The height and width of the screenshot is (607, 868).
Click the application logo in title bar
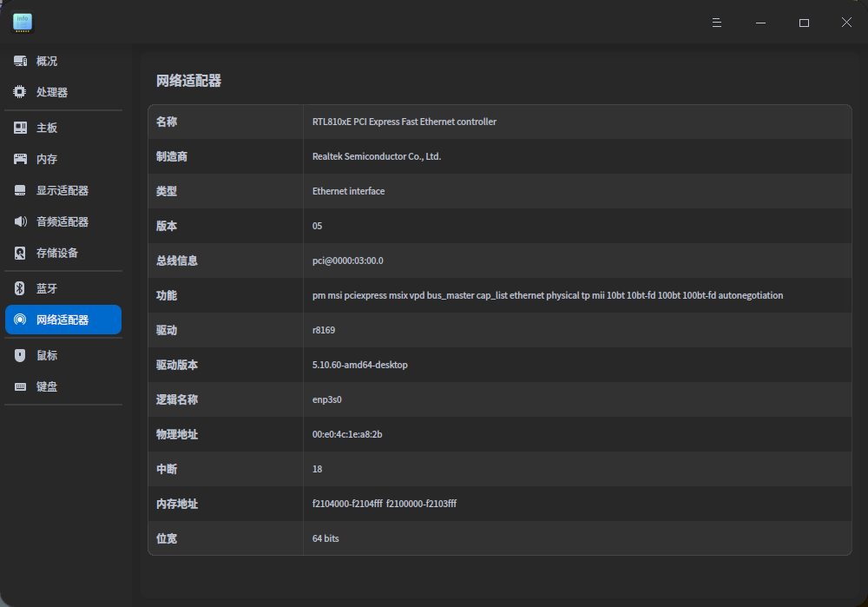[22, 22]
